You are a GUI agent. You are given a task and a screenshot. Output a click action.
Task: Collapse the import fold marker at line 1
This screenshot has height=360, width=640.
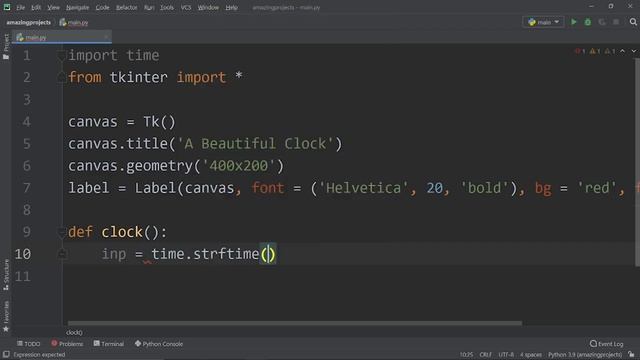(x=61, y=56)
